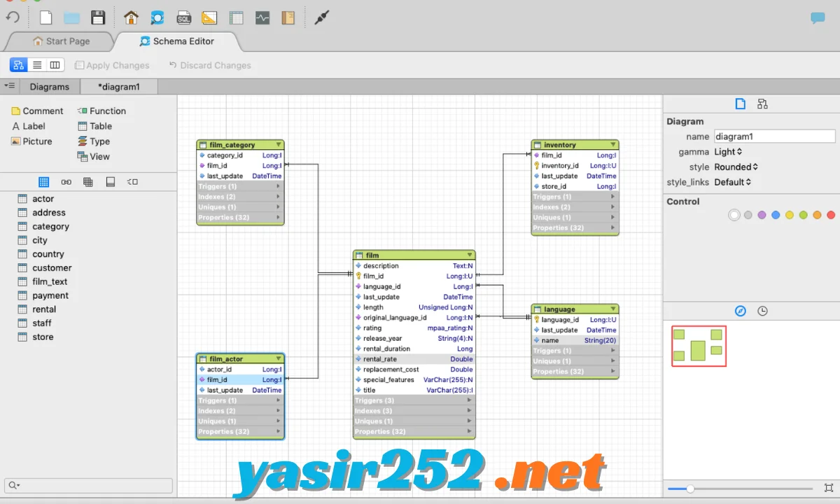Show the object structure icon in inspector

[x=762, y=104]
